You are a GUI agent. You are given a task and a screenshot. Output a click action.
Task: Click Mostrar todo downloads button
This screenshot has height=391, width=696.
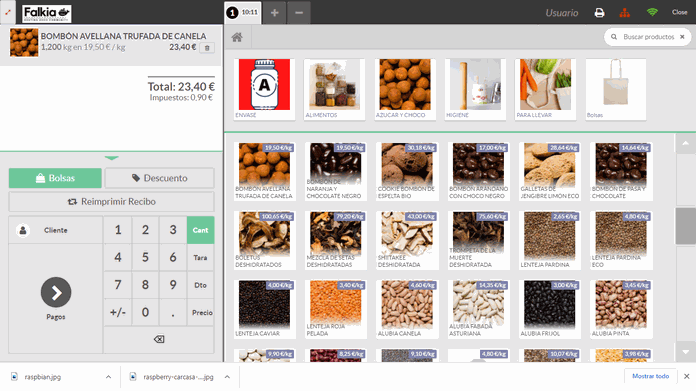pyautogui.click(x=650, y=376)
